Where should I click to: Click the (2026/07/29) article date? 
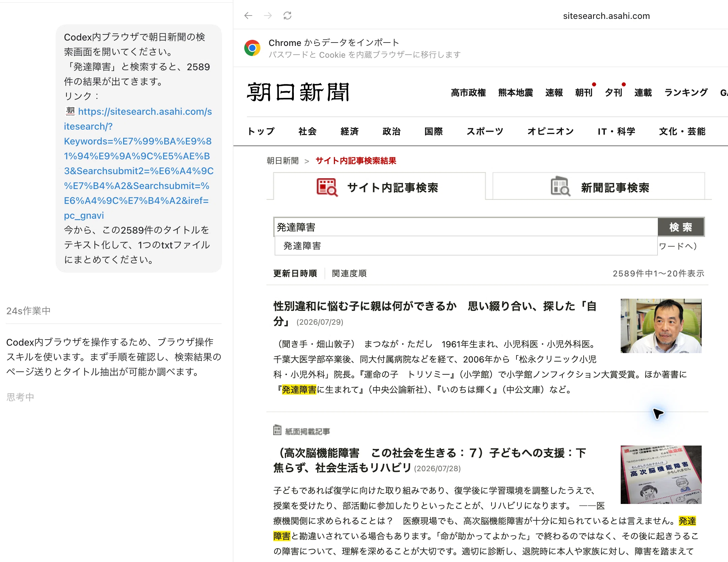pos(320,322)
